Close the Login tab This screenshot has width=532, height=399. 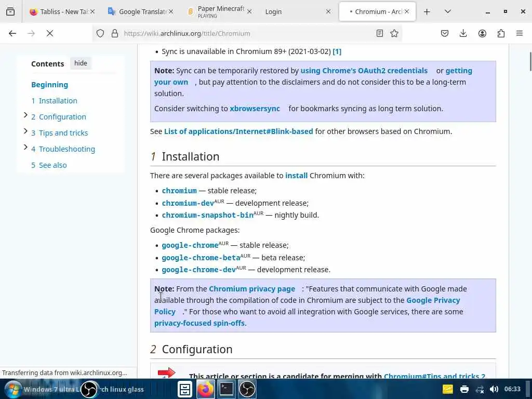(x=328, y=11)
